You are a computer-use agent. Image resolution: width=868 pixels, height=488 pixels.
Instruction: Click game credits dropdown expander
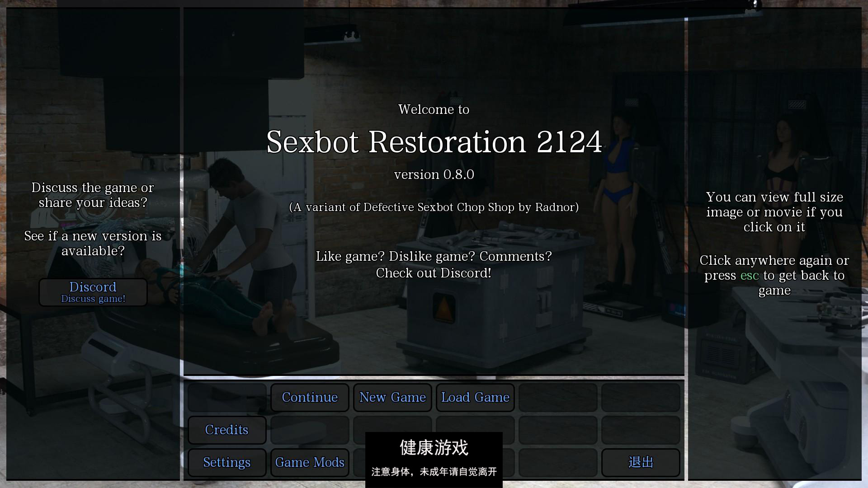tap(226, 429)
